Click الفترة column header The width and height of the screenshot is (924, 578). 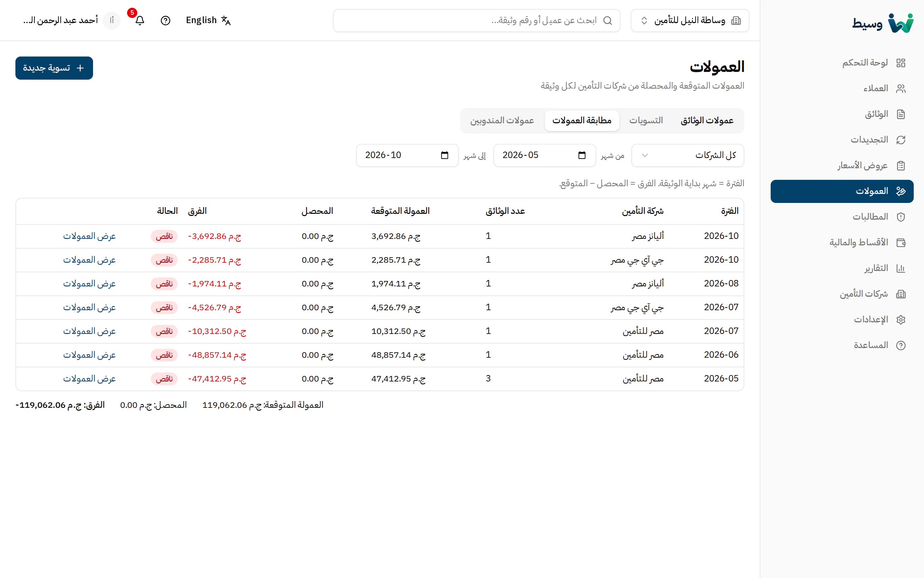pos(730,211)
